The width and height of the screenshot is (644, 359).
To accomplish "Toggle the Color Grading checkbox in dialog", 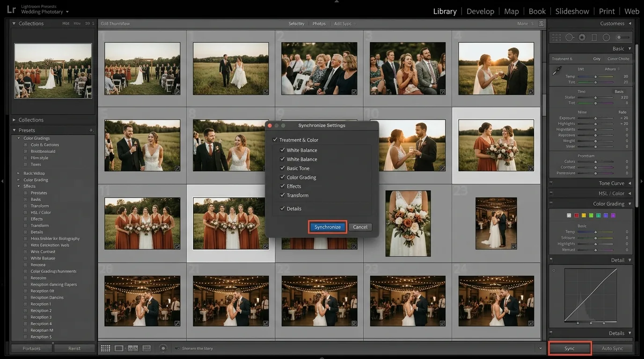I will coord(282,177).
